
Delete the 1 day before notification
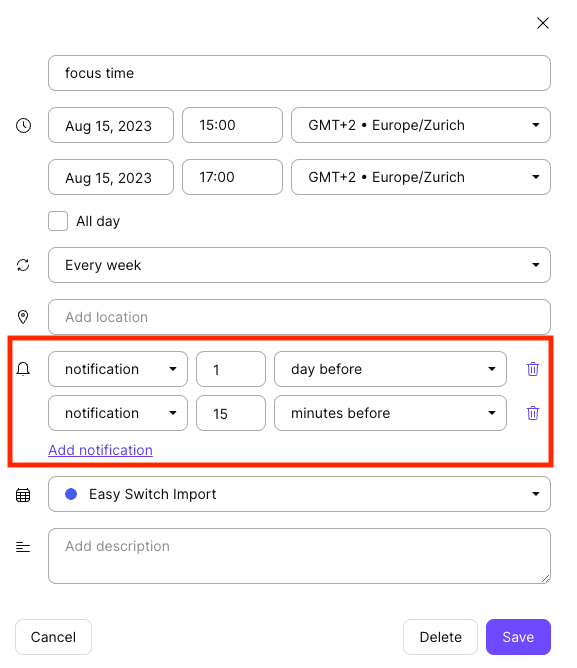pos(533,369)
